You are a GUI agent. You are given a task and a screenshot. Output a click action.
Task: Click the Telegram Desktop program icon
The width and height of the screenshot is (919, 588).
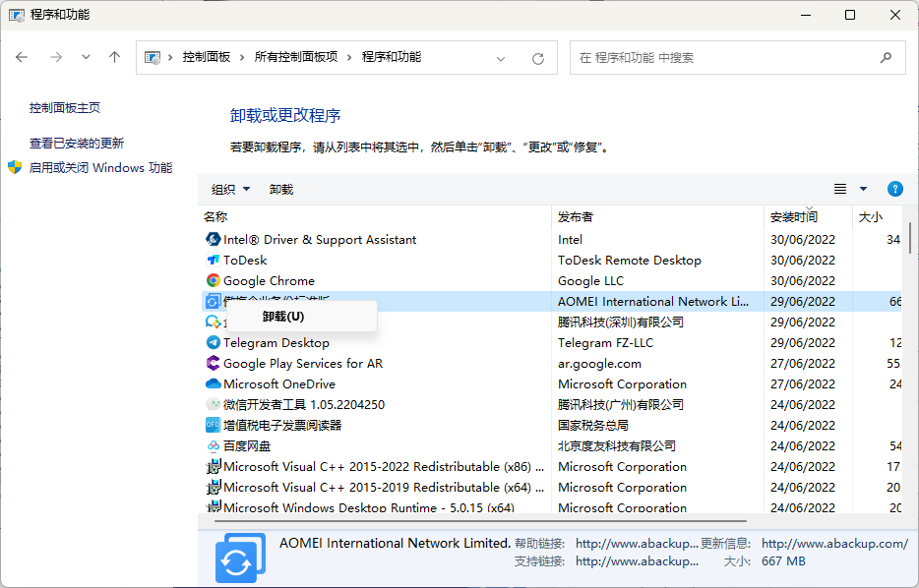[214, 342]
